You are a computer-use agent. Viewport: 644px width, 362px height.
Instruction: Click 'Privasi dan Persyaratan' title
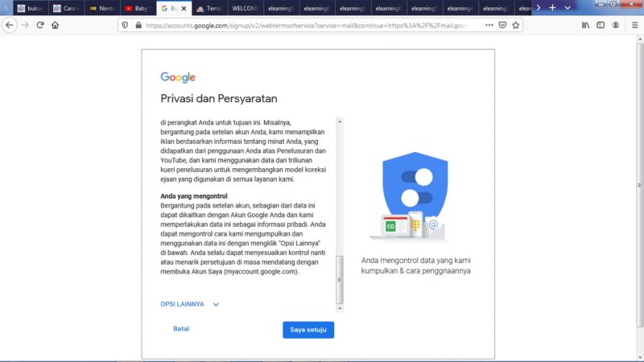218,98
